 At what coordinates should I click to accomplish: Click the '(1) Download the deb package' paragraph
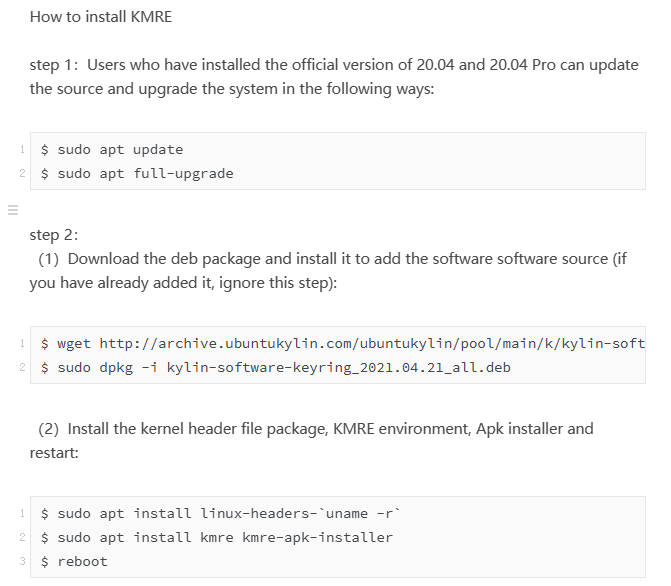pos(328,271)
